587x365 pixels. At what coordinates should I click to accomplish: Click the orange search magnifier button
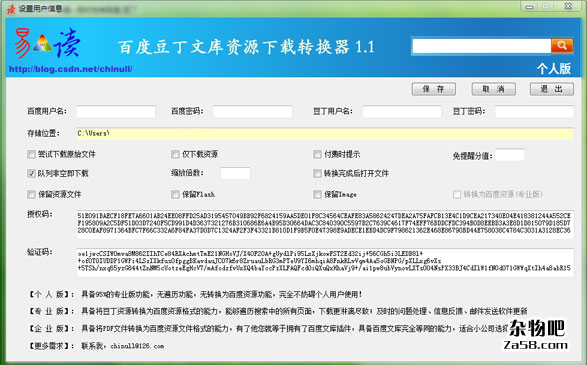click(x=562, y=46)
